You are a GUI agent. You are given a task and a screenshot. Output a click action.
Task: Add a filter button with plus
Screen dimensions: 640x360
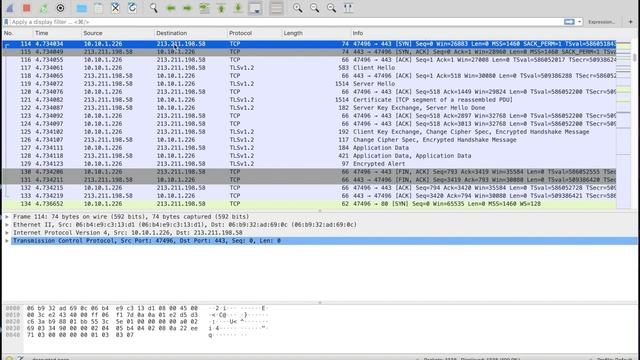point(630,22)
